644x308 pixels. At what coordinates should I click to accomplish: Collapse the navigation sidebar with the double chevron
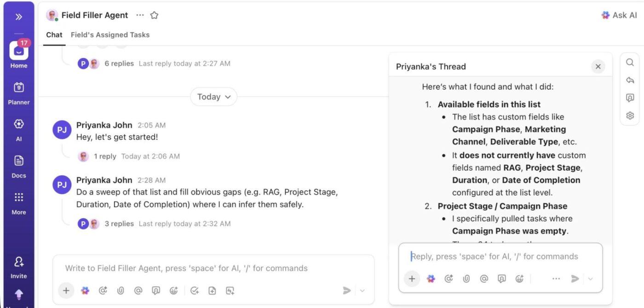(18, 16)
